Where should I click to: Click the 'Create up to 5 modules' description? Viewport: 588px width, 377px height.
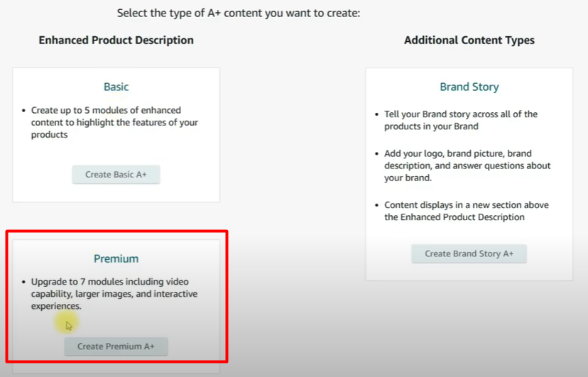point(114,122)
